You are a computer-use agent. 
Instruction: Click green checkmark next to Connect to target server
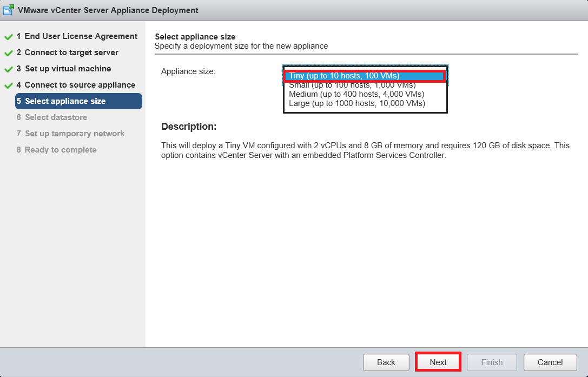(8, 53)
